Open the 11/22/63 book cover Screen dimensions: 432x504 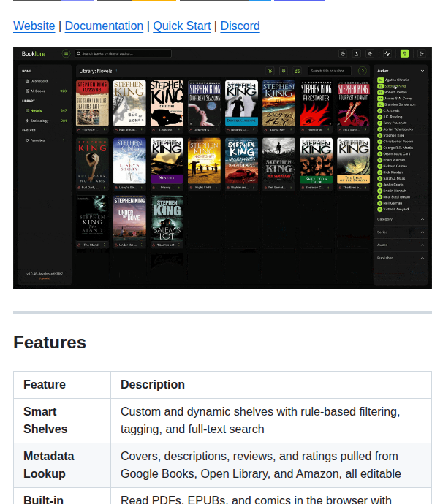tap(92, 103)
